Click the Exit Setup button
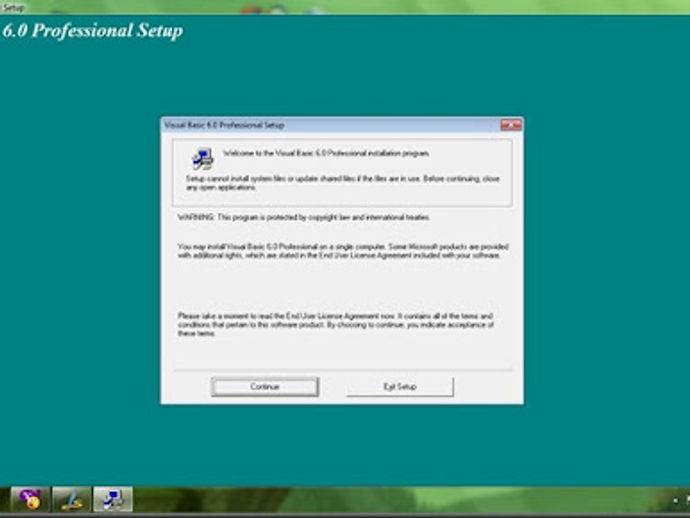This screenshot has height=518, width=690. (400, 386)
